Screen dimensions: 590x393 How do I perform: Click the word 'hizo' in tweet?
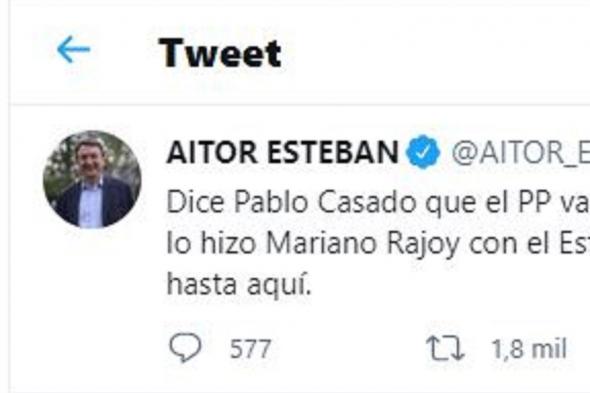(228, 243)
